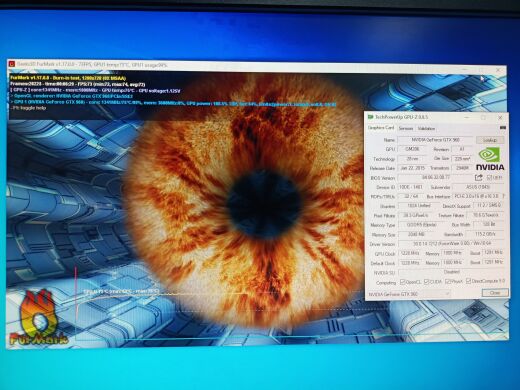Click the GPU-Z title bar app icon
Screen dimensions: 520x390
tap(370, 117)
